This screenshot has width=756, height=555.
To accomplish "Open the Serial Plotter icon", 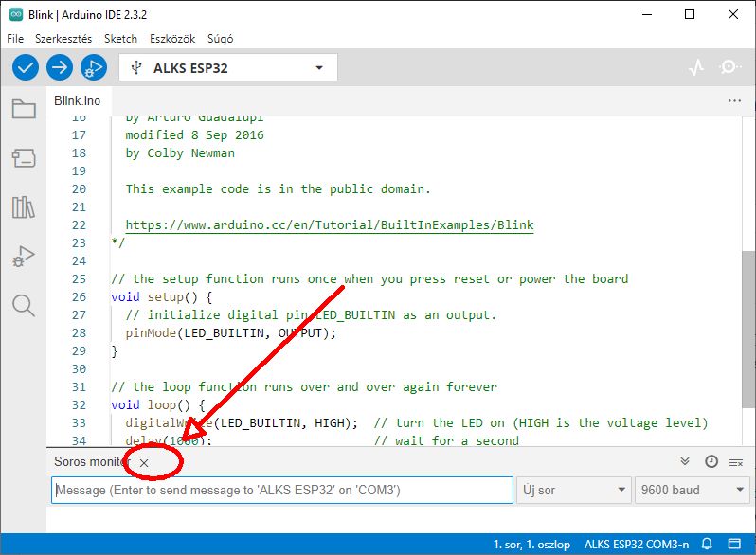I will [696, 67].
